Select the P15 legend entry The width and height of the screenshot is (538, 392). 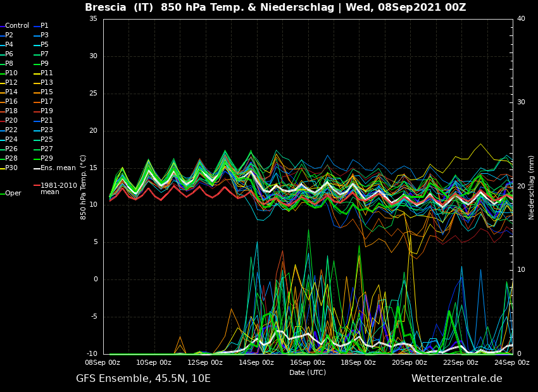[43, 92]
